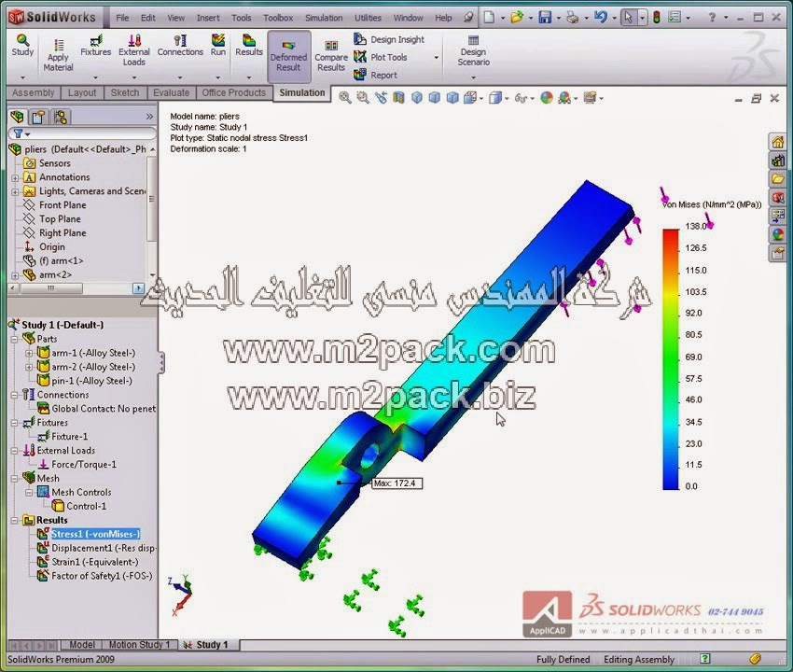Expand the arm<2> component node
793x672 pixels.
pyautogui.click(x=15, y=275)
